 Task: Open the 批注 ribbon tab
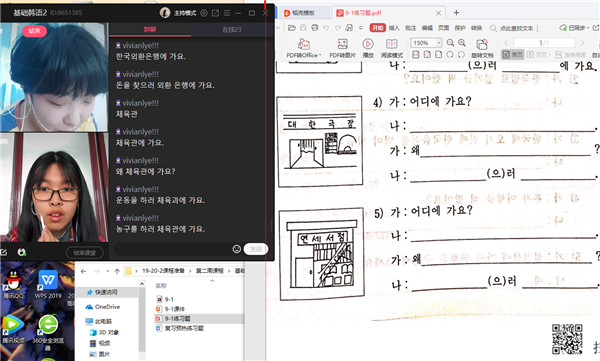coord(411,28)
